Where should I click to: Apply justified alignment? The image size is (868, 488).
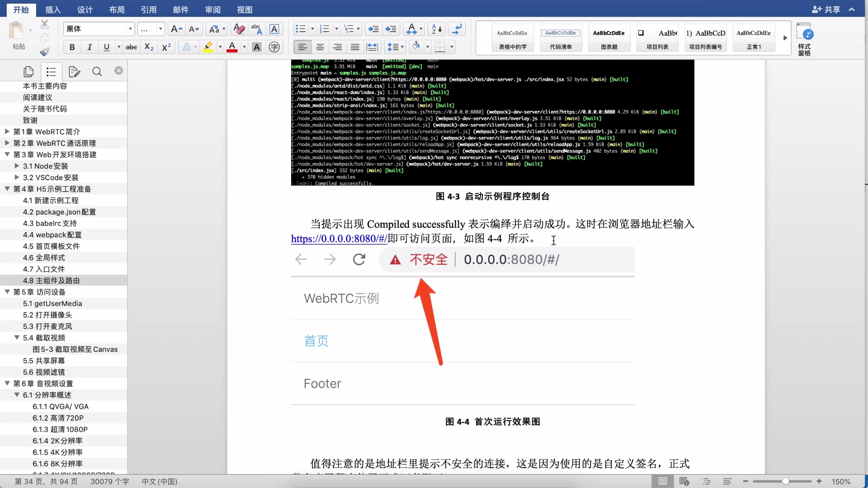[x=354, y=47]
